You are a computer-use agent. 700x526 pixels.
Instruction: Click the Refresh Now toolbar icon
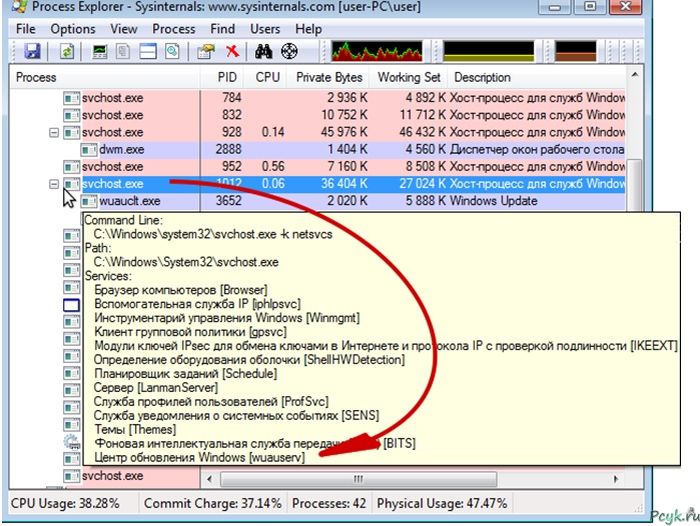67,51
